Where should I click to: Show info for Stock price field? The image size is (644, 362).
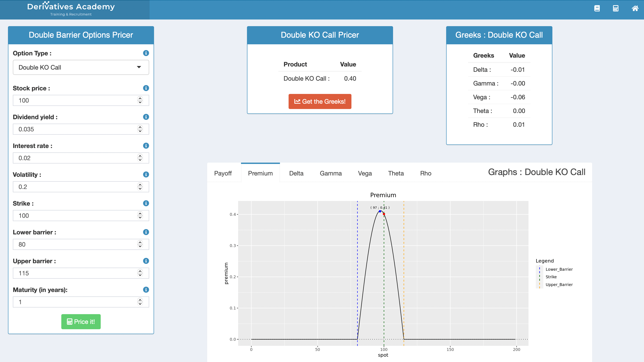click(146, 88)
